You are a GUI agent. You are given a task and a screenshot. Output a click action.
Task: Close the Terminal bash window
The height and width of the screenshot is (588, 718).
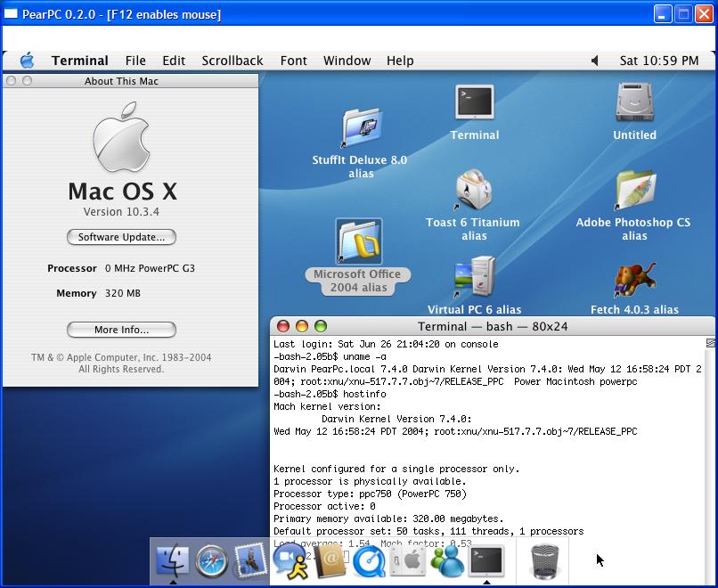click(283, 326)
